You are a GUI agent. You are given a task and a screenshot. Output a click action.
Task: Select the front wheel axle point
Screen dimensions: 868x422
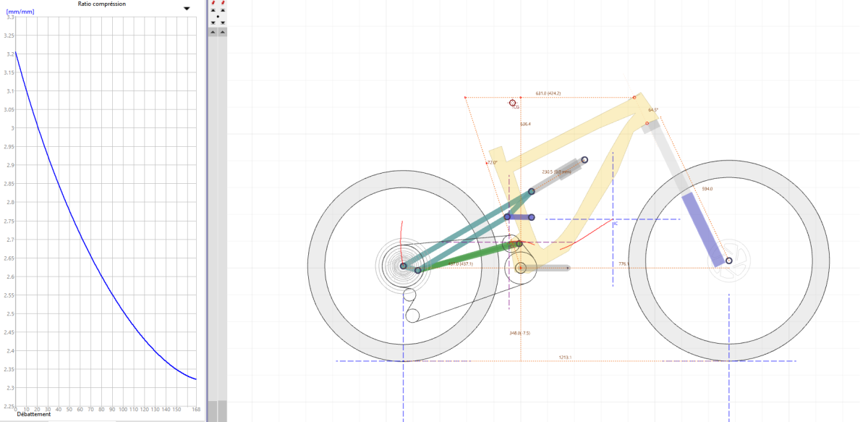pos(729,261)
